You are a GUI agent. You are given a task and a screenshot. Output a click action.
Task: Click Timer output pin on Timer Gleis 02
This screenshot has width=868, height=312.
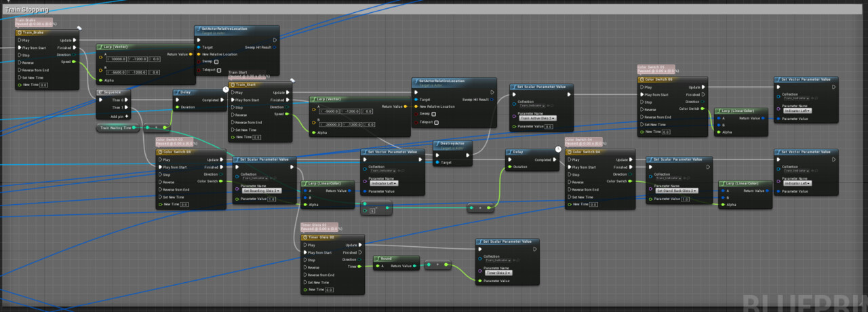click(x=359, y=267)
